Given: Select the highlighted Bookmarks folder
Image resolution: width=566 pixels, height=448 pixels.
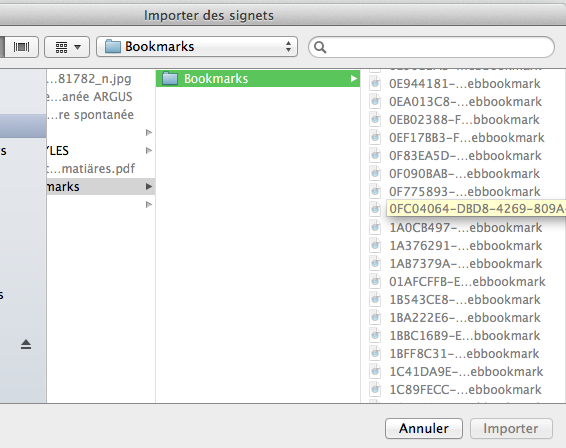Looking at the screenshot, I should (x=258, y=79).
